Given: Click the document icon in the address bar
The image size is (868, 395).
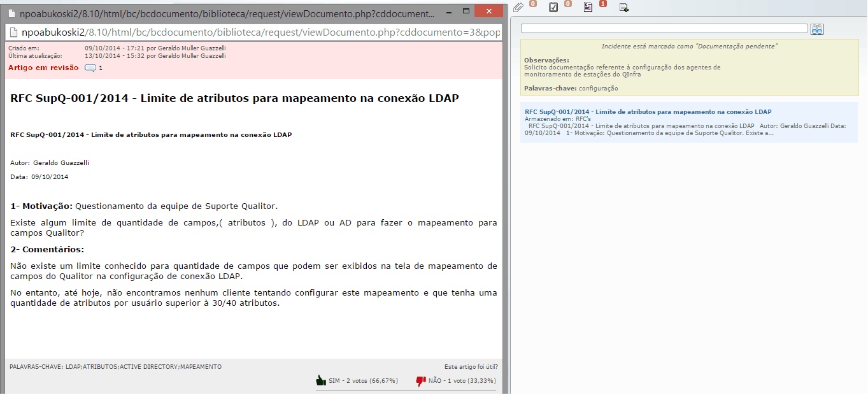Looking at the screenshot, I should [x=13, y=32].
